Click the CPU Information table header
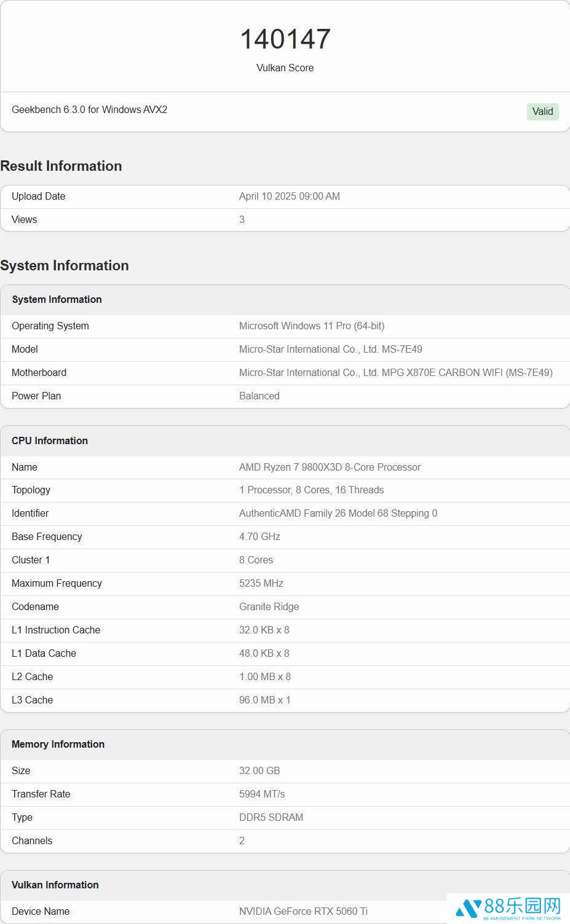The height and width of the screenshot is (924, 570). point(50,441)
